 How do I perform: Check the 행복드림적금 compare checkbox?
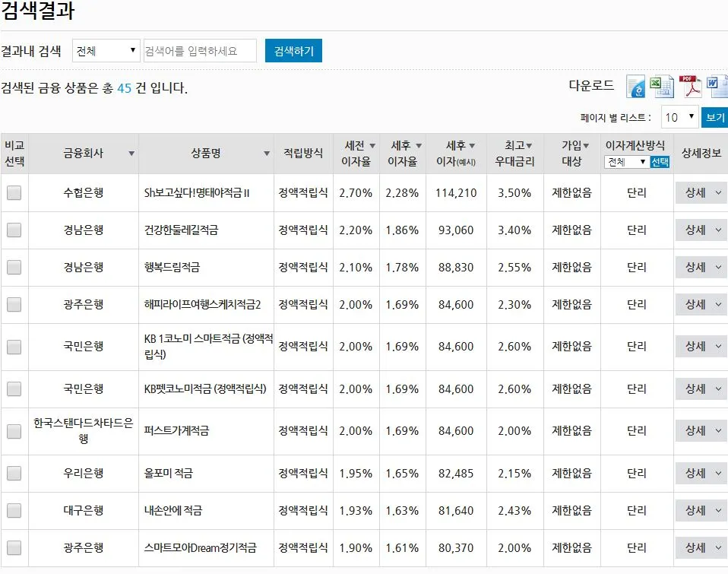click(14, 268)
